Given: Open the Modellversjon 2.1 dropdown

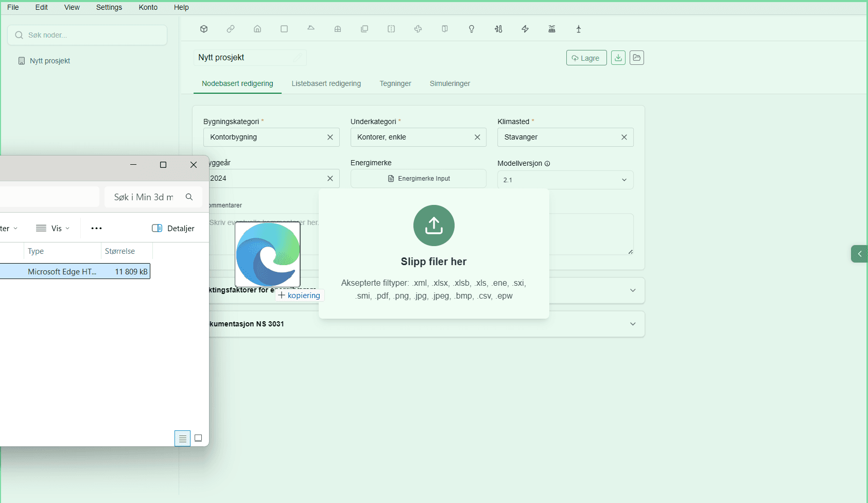Looking at the screenshot, I should coord(565,180).
